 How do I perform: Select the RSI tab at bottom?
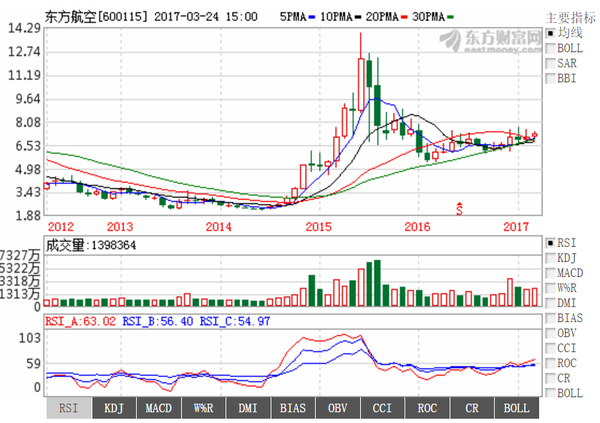69,408
